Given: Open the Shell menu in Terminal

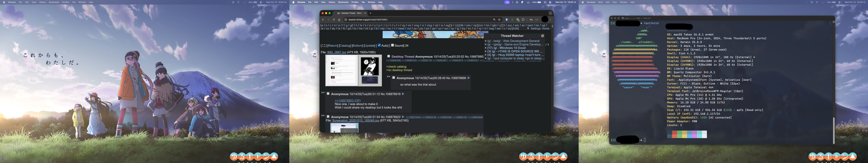Looking at the screenshot, I should click(601, 2).
